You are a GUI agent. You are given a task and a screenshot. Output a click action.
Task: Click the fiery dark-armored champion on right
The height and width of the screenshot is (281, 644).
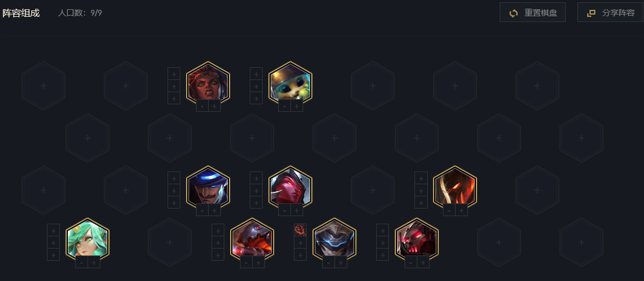click(454, 188)
